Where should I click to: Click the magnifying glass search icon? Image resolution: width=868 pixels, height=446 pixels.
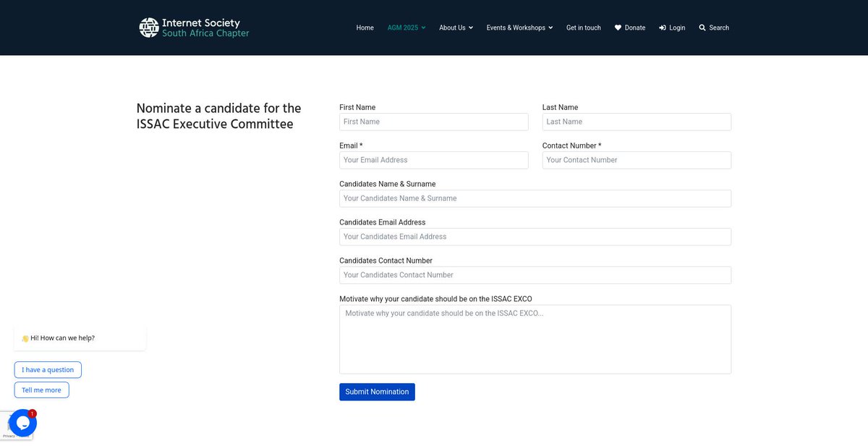(x=702, y=28)
